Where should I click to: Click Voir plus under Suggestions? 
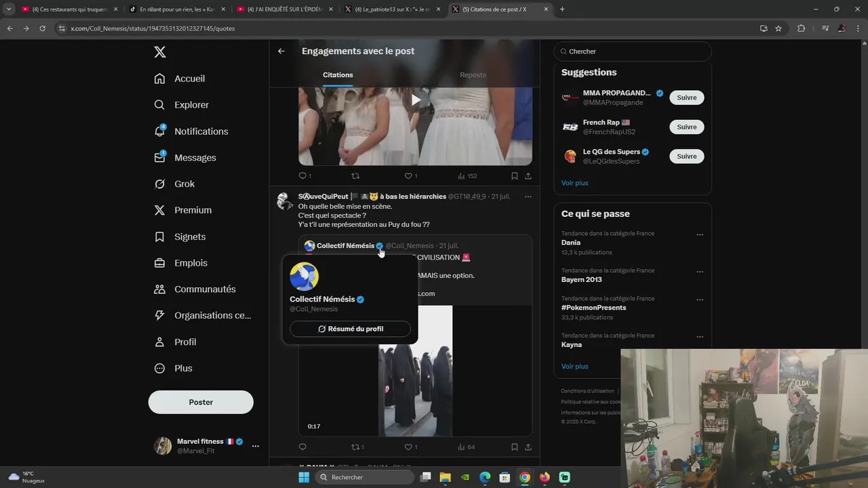[574, 183]
